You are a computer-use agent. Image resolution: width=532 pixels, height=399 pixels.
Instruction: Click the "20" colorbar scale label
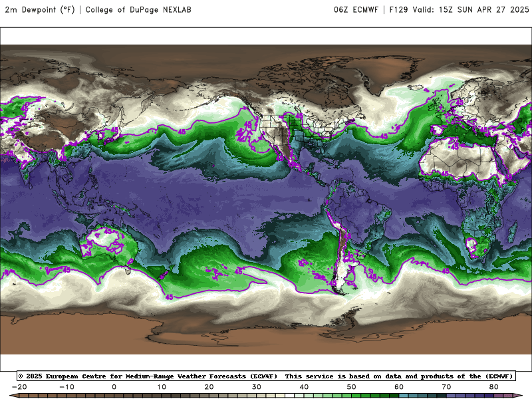coord(209,387)
